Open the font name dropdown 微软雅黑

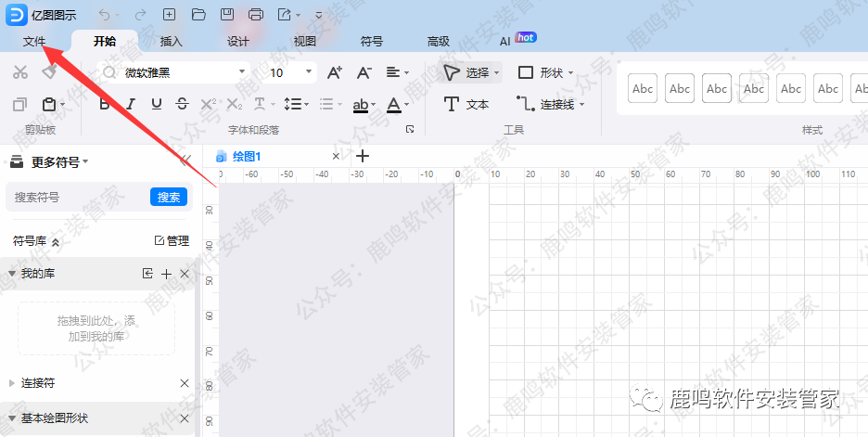pyautogui.click(x=174, y=72)
